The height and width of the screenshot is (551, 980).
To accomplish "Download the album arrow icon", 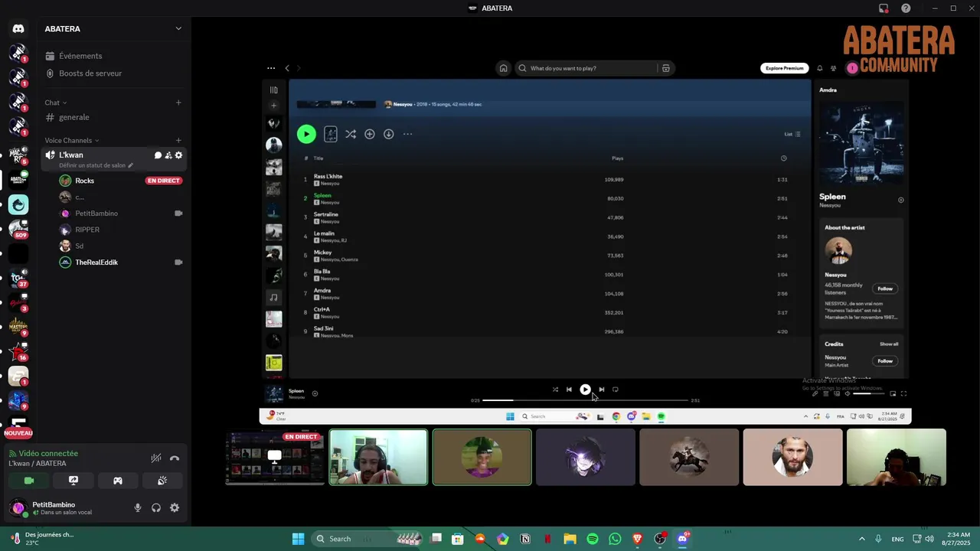I will click(x=388, y=134).
